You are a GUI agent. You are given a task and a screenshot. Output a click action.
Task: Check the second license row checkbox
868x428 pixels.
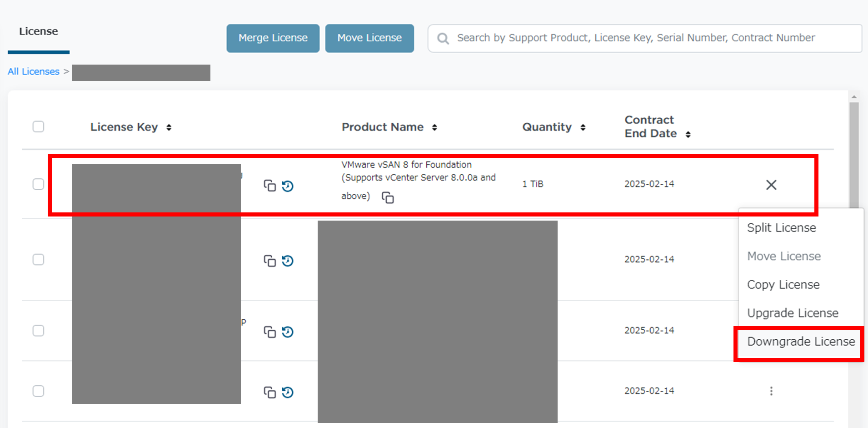pos(38,259)
